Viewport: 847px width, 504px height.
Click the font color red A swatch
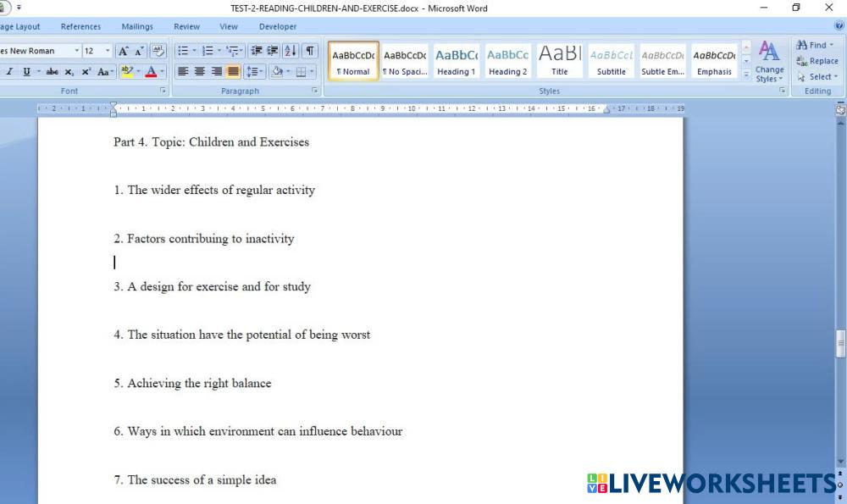[x=152, y=72]
